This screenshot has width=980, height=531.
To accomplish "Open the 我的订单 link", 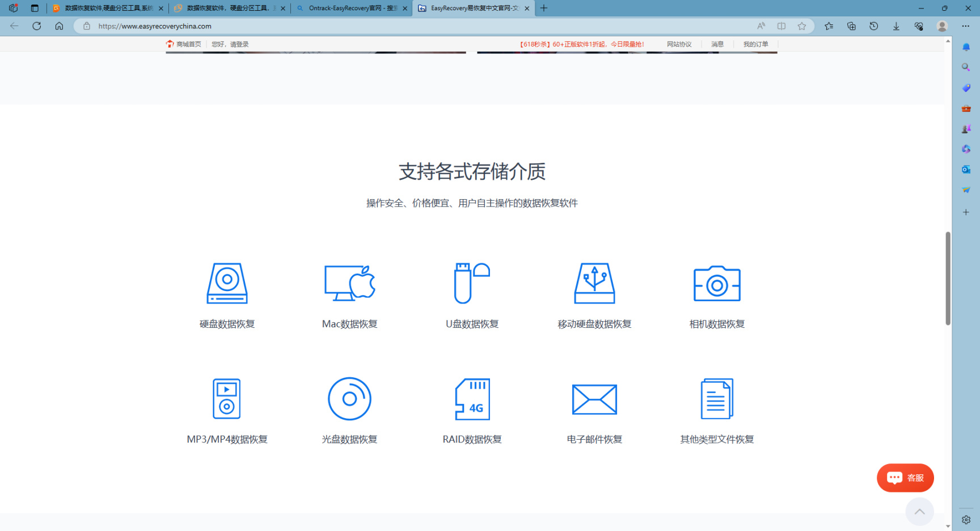I will [755, 44].
